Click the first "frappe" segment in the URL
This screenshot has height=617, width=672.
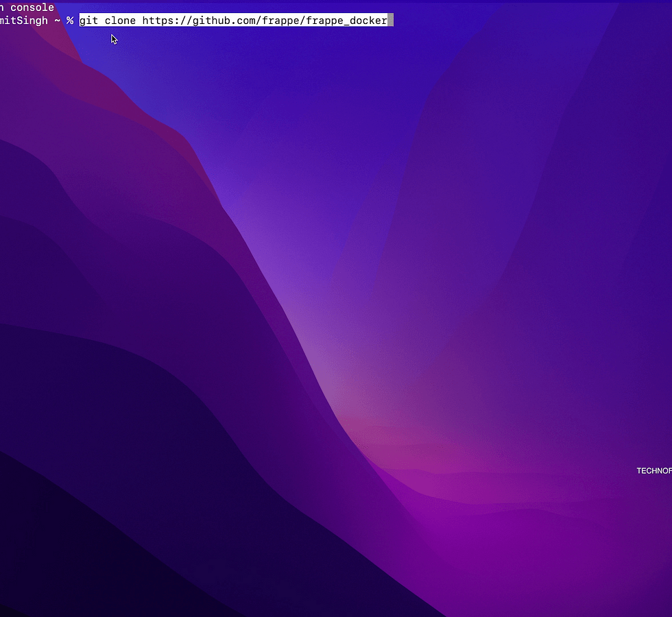(x=280, y=21)
